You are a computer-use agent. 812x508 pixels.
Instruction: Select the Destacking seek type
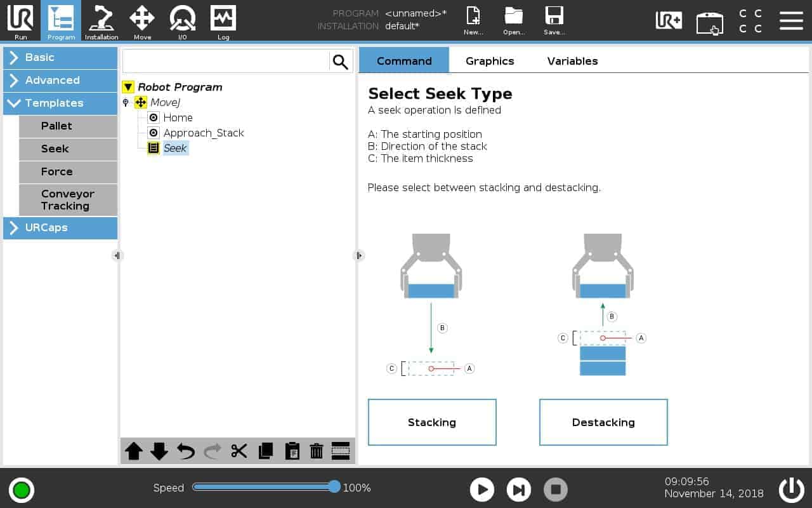click(603, 422)
